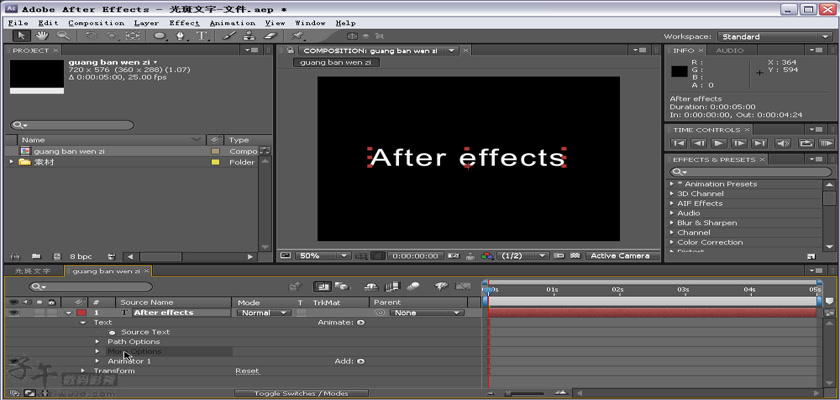840x400 pixels.
Task: Jump to last frame
Action: pos(759,144)
